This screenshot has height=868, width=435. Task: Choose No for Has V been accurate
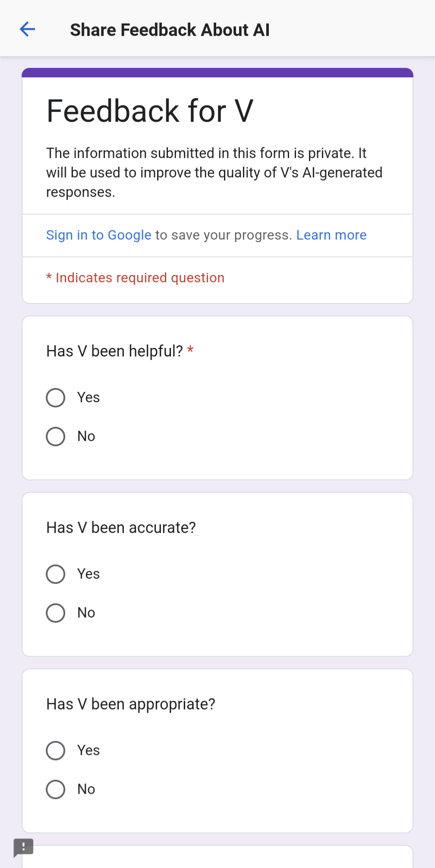tap(56, 613)
